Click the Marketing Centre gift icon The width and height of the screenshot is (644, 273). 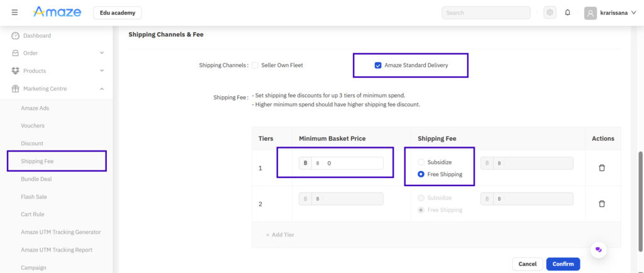pyautogui.click(x=15, y=89)
